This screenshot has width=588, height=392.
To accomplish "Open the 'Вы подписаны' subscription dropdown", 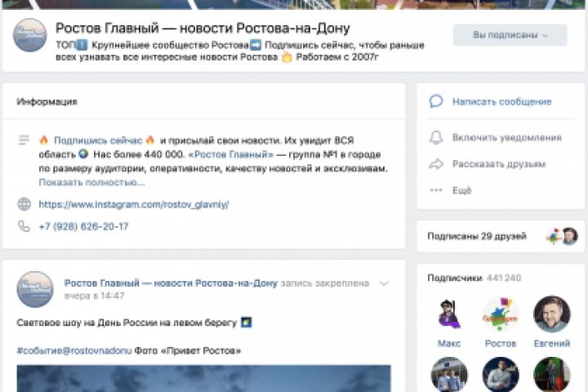I will pos(510,35).
